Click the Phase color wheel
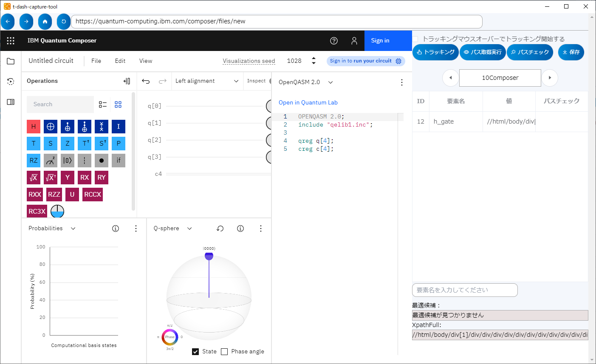This screenshot has height=364, width=596. [170, 337]
